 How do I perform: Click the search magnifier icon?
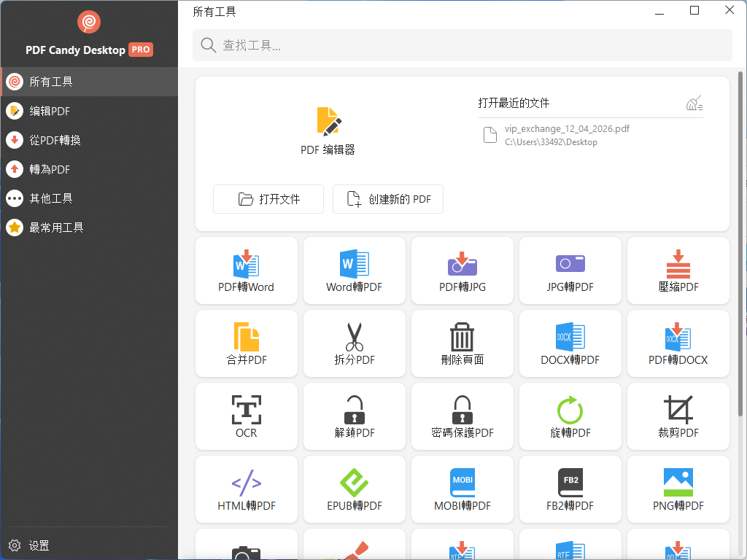(208, 45)
